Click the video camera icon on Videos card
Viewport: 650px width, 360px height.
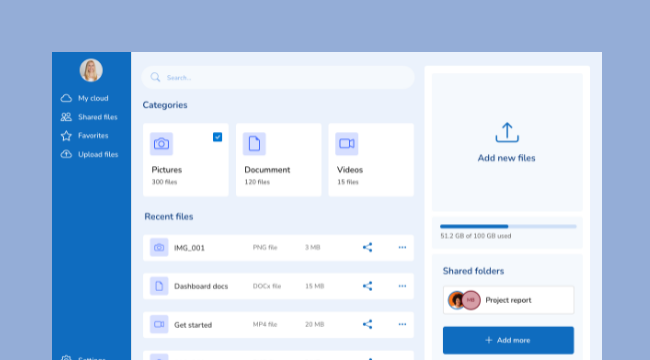tap(347, 144)
